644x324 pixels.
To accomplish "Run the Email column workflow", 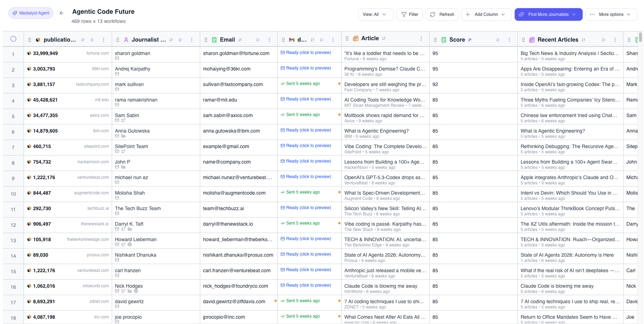I will [258, 40].
